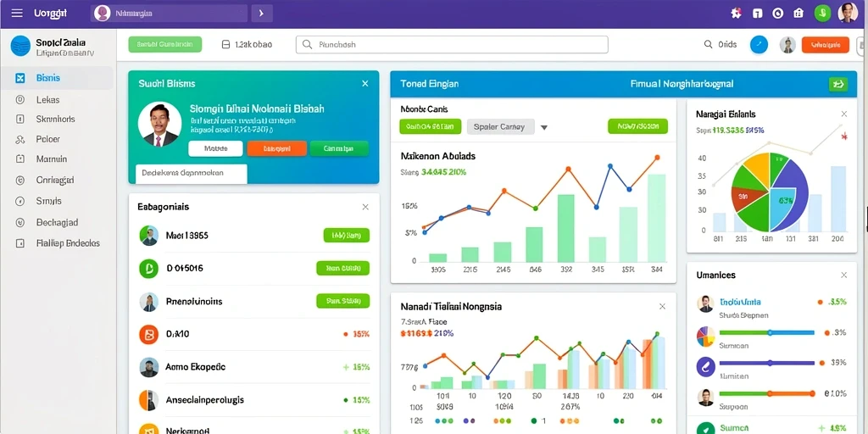Click the green icon on Toned Eingian header
Screen dimensions: 868x434
coord(838,84)
